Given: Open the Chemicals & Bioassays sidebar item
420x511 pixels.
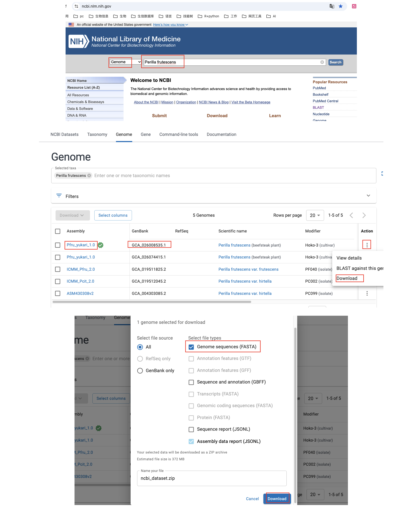Looking at the screenshot, I should click(86, 102).
